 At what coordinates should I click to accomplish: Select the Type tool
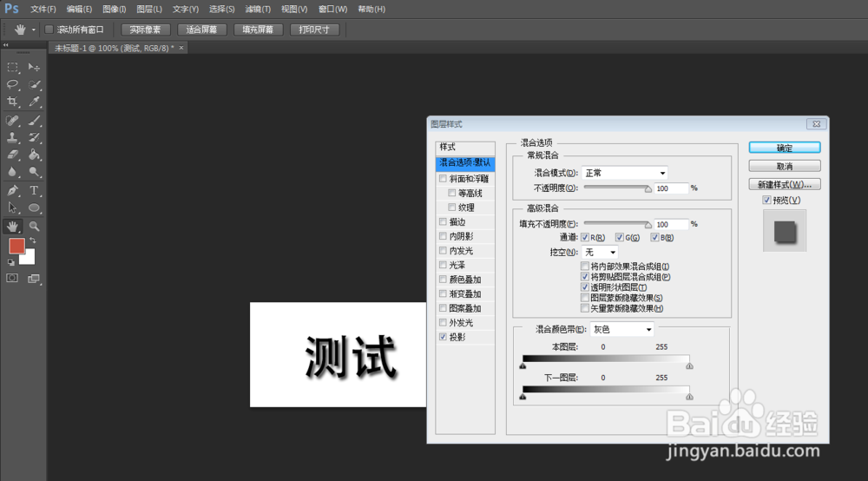coord(34,191)
